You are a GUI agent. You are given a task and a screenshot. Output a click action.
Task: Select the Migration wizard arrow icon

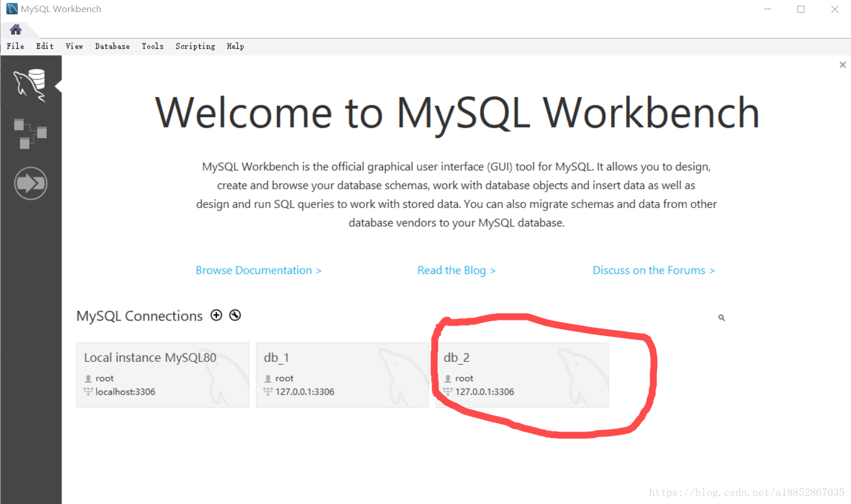tap(30, 184)
